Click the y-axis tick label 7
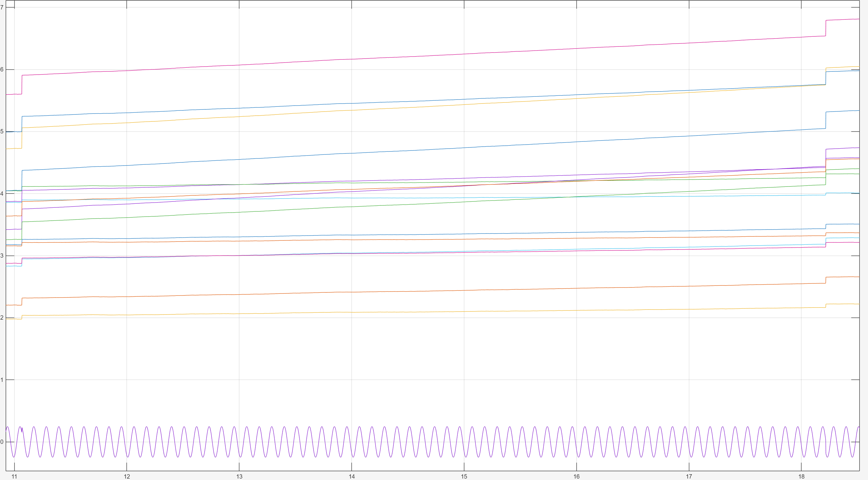868x480 pixels. click(2, 7)
